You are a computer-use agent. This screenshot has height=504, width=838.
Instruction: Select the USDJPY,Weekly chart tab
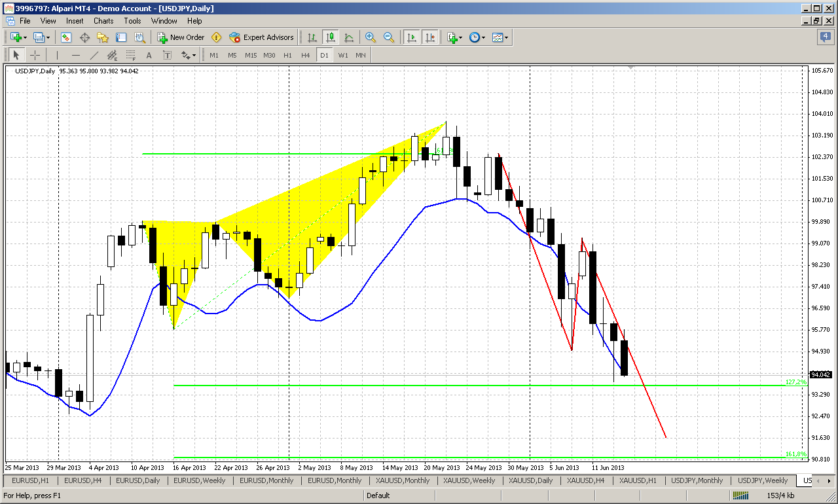coord(763,481)
